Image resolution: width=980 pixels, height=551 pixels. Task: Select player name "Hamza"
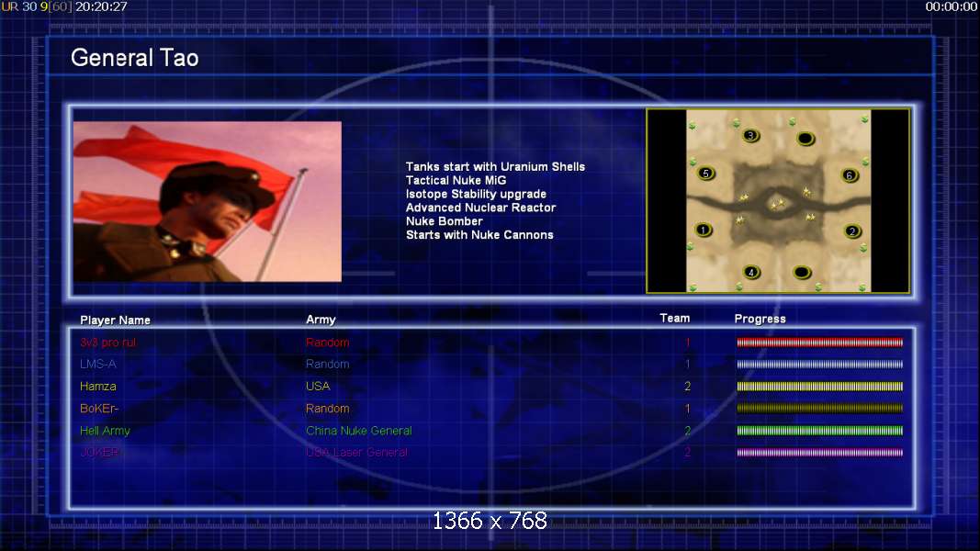coord(98,386)
